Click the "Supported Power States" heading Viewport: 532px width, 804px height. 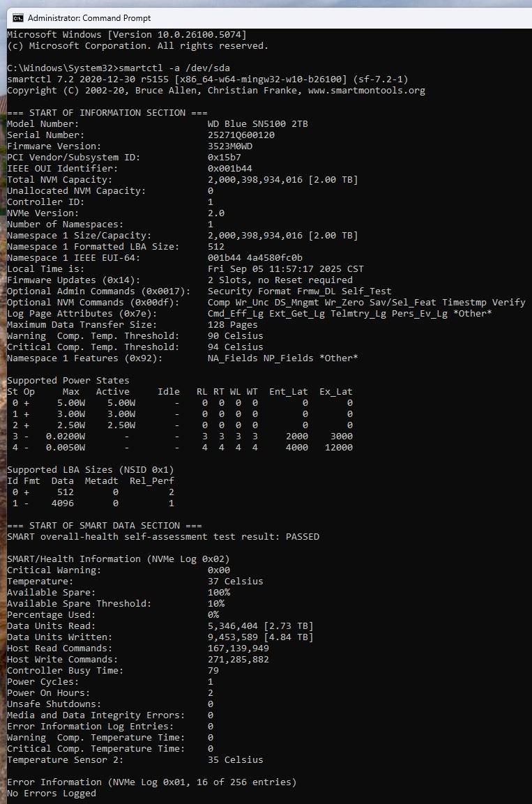68,380
